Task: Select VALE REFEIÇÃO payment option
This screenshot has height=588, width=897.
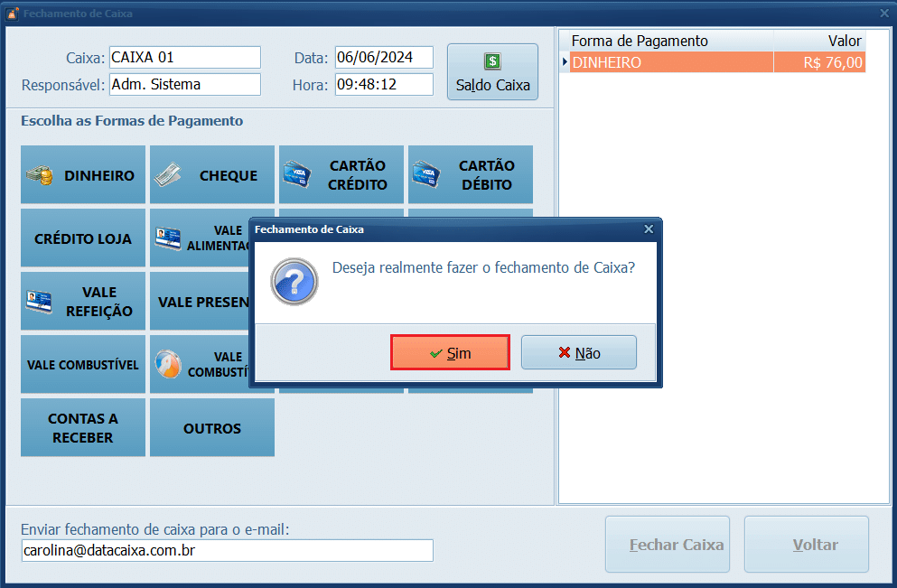Action: pos(83,302)
